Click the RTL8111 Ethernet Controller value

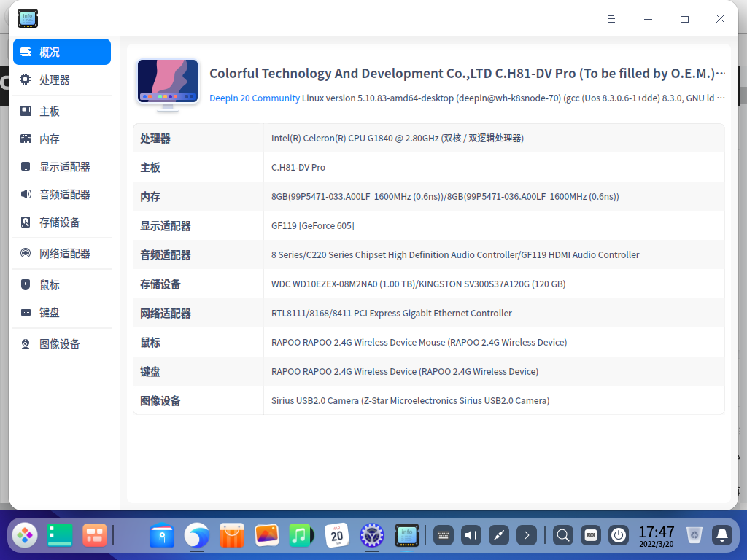tap(392, 314)
